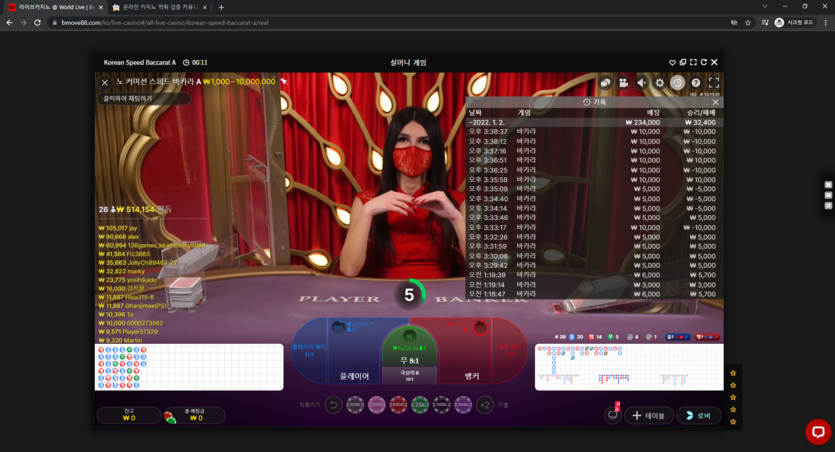This screenshot has width=835, height=452.
Task: Select the green 25k chip
Action: (x=420, y=405)
